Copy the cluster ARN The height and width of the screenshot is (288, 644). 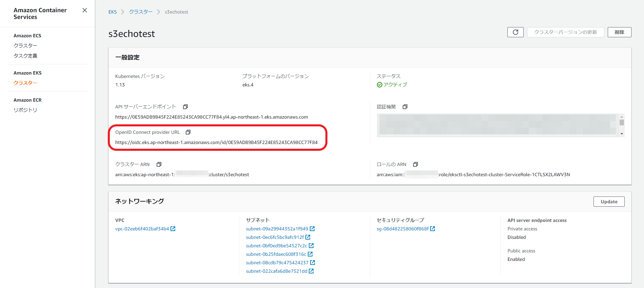159,164
